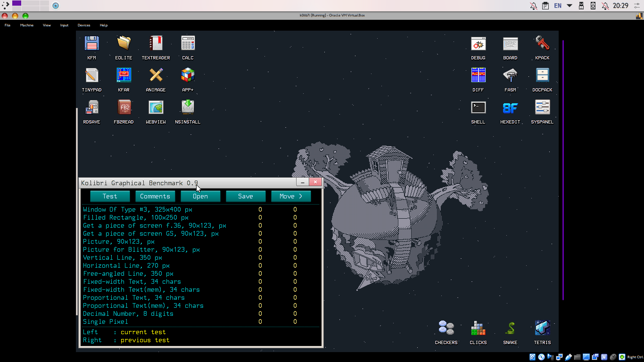The width and height of the screenshot is (644, 362).
Task: Launch the DIFF desktop icon
Action: 478,75
